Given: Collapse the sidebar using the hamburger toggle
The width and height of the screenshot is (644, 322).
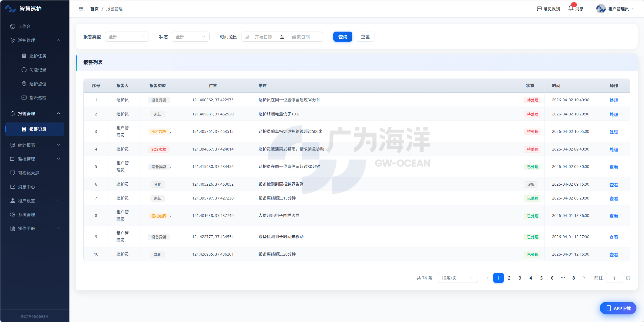Looking at the screenshot, I should pyautogui.click(x=81, y=9).
